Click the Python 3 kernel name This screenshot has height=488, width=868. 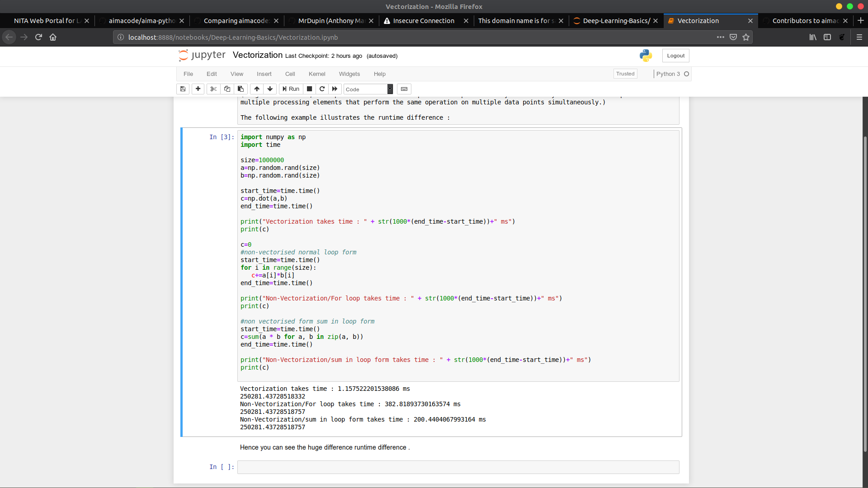tap(668, 74)
